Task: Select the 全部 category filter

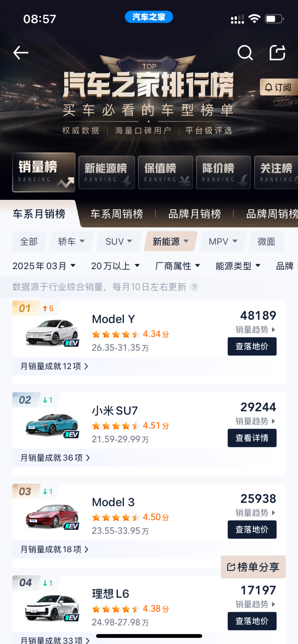Action: (29, 241)
